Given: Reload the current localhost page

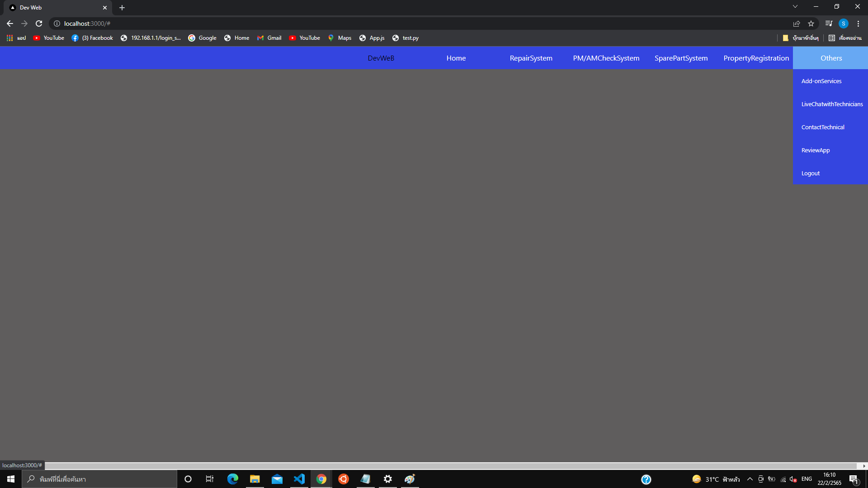Looking at the screenshot, I should click(x=39, y=23).
